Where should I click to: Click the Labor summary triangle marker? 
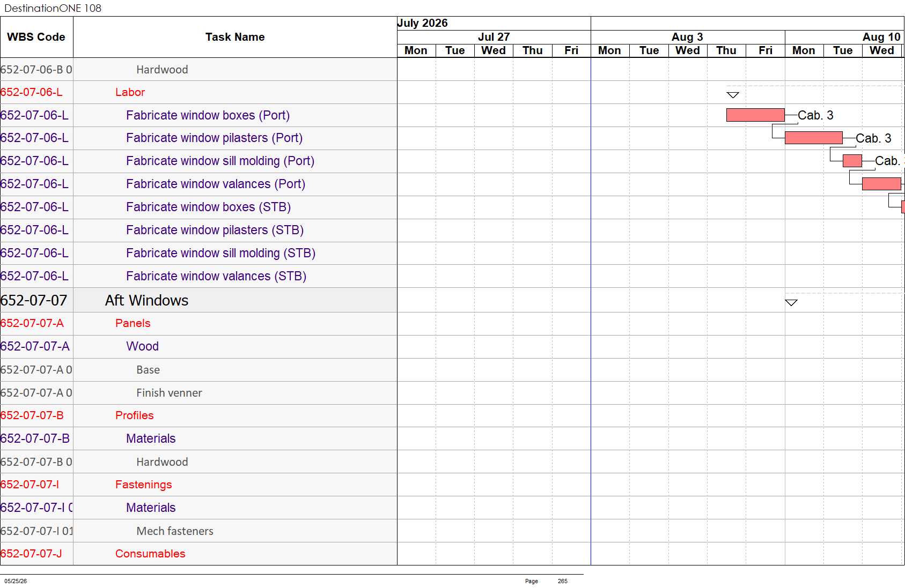[x=732, y=95]
